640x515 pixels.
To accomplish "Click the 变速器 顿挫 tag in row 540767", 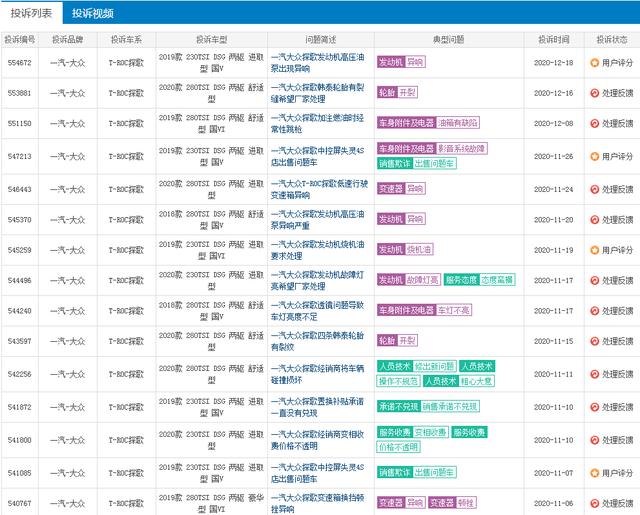I will (452, 503).
